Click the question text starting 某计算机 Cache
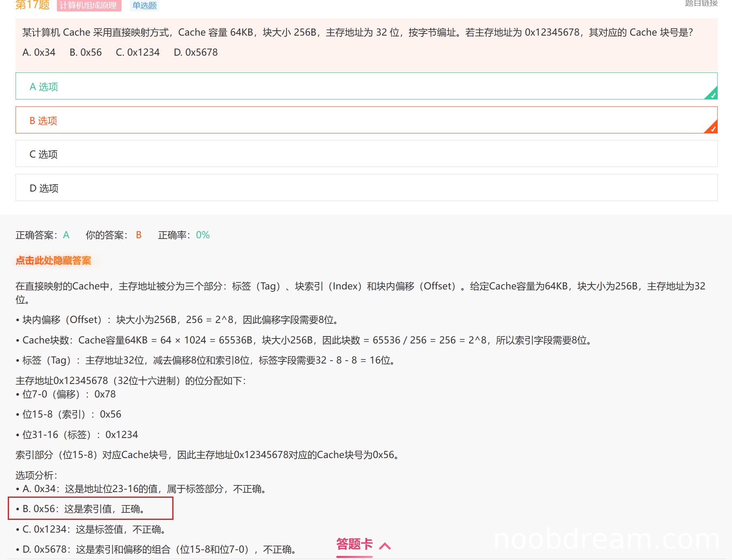Screen dimensions: 732x560 [357, 32]
